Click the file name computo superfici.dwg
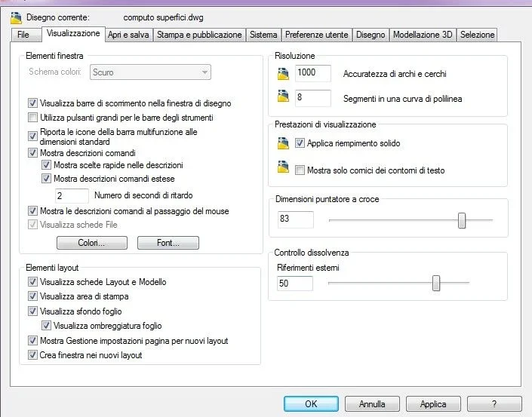 (163, 17)
